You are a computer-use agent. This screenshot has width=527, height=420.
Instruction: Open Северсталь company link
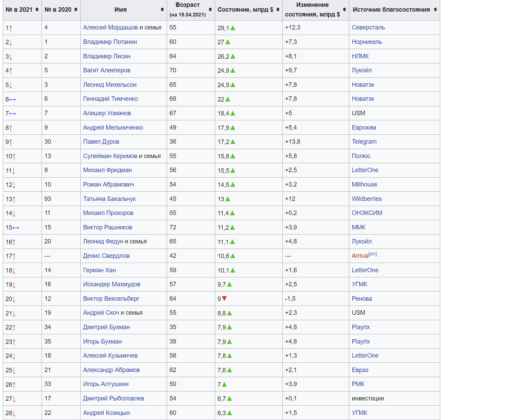pos(368,27)
